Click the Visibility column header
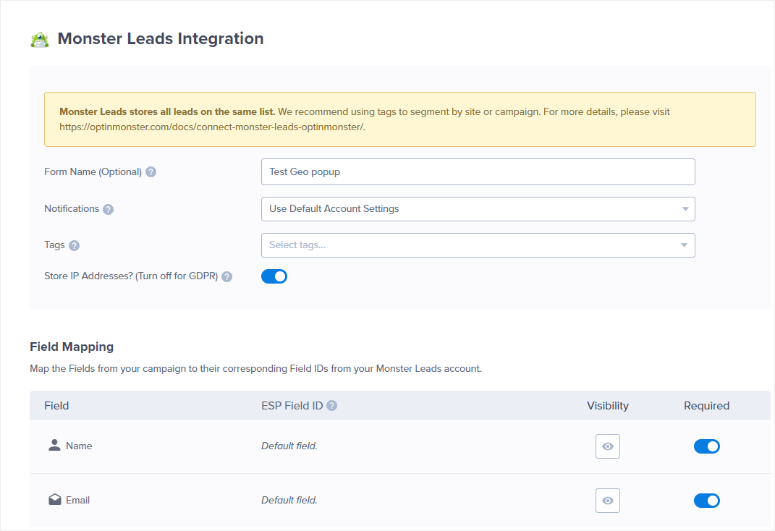 point(607,406)
